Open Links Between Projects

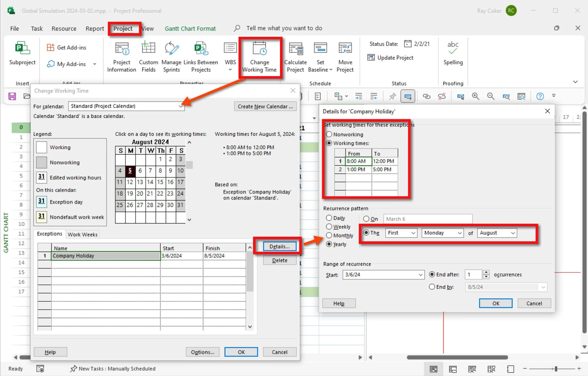coord(201,57)
